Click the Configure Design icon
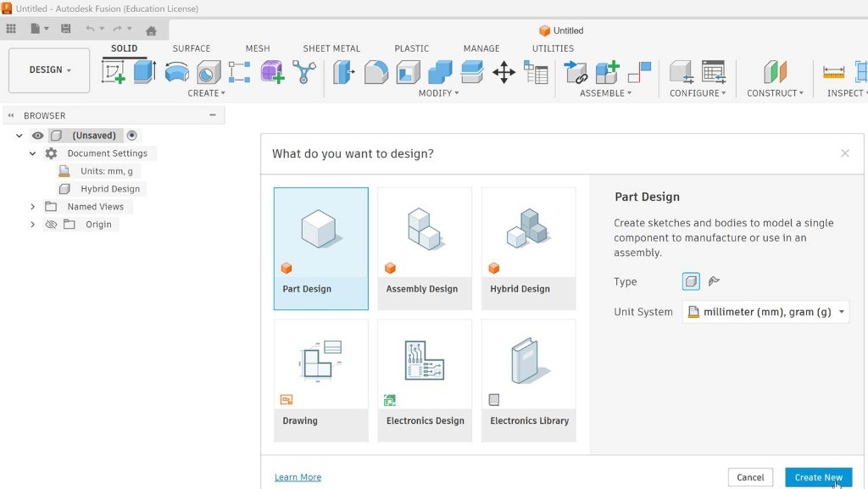The width and height of the screenshot is (868, 489). [x=681, y=72]
